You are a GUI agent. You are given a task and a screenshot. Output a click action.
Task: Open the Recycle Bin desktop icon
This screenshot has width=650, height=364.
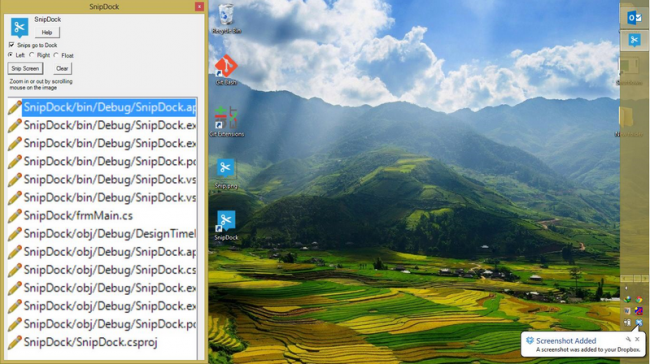pos(226,19)
